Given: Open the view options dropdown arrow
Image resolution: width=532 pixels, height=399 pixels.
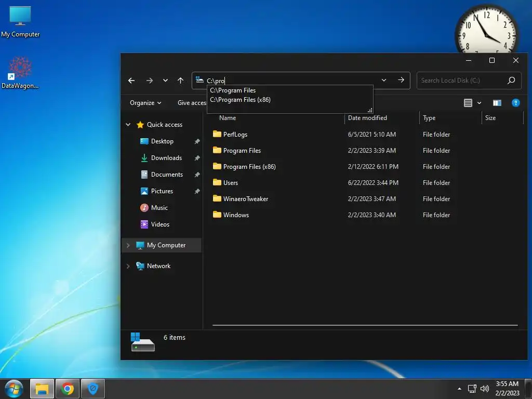Looking at the screenshot, I should tap(479, 103).
